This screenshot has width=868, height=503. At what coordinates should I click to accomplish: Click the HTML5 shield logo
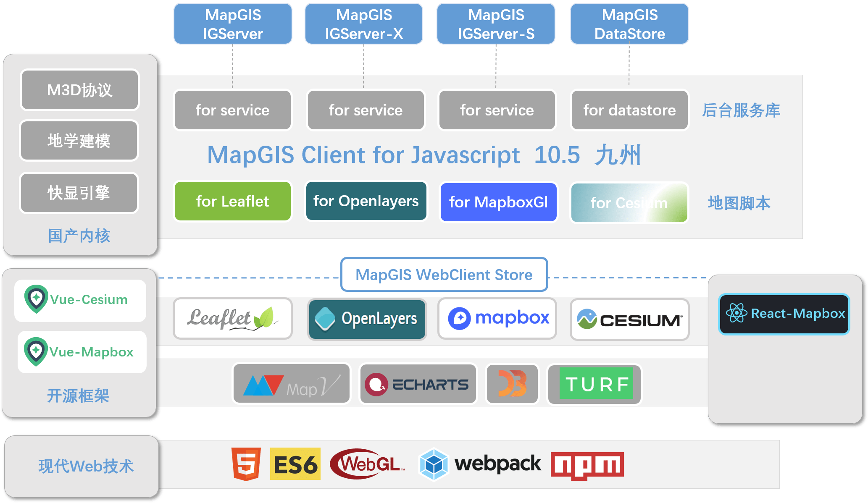(246, 464)
